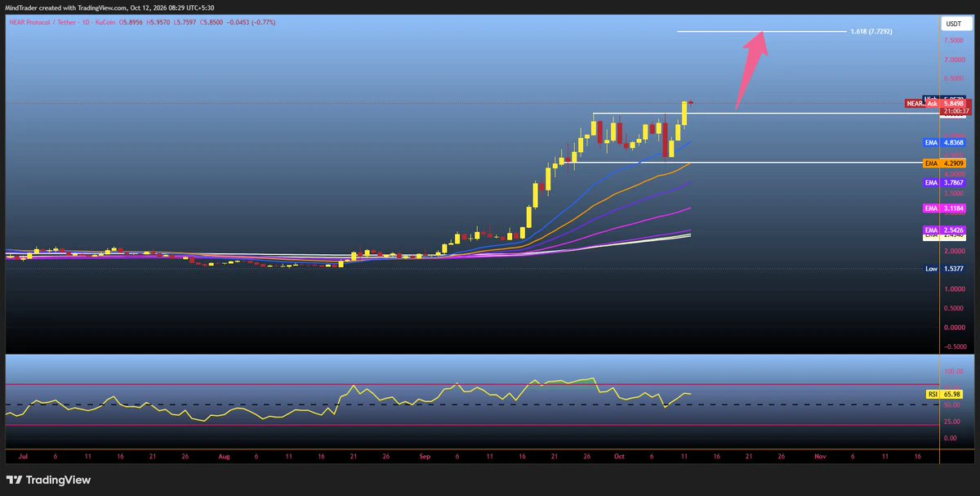Select the upper white horizontal resistance line
The width and height of the screenshot is (980, 496).
(764, 113)
